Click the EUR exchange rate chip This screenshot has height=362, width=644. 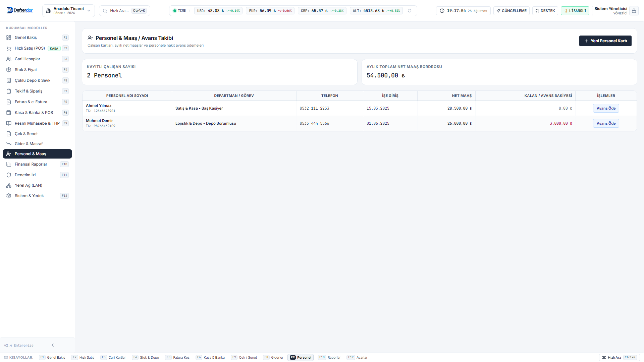[270, 11]
